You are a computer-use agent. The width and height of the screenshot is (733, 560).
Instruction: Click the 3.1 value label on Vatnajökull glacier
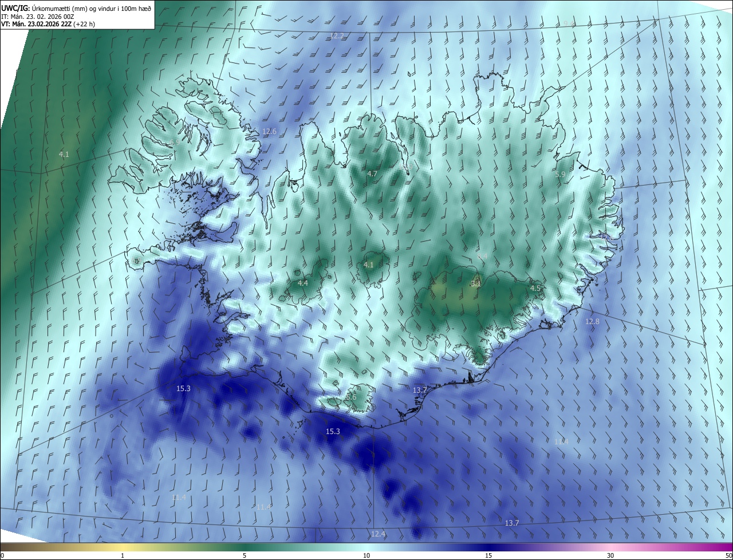click(x=476, y=283)
